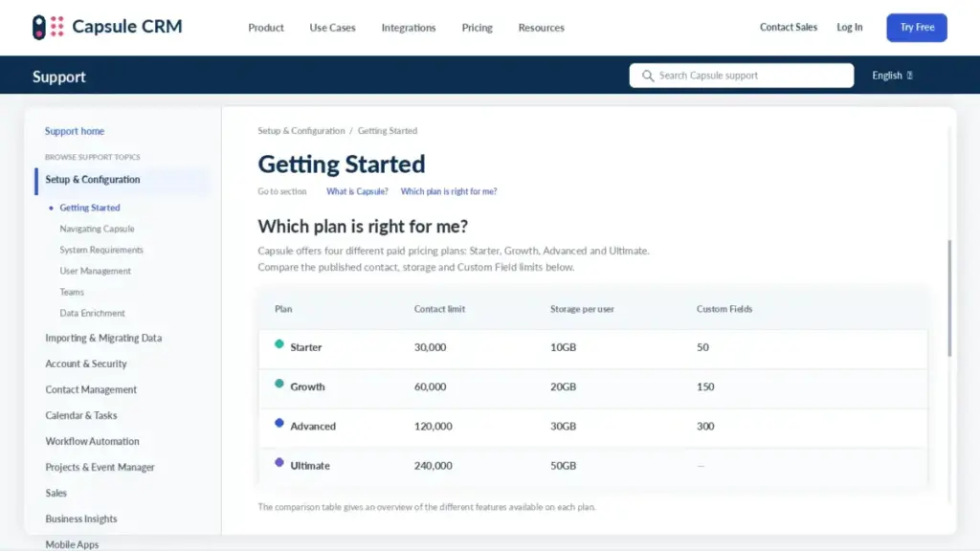Click the blue dot beside Advanced

click(x=279, y=423)
